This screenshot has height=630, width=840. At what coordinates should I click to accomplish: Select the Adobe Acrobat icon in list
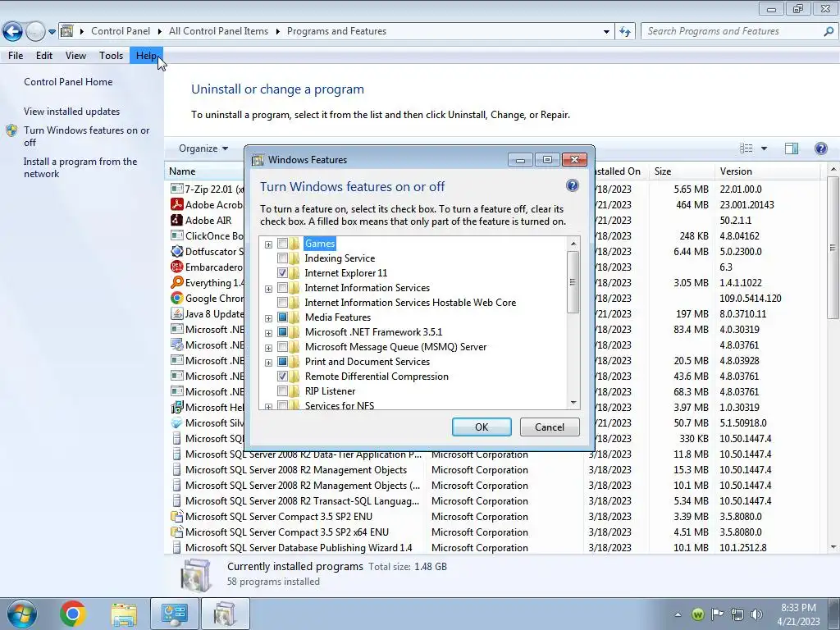[177, 204]
